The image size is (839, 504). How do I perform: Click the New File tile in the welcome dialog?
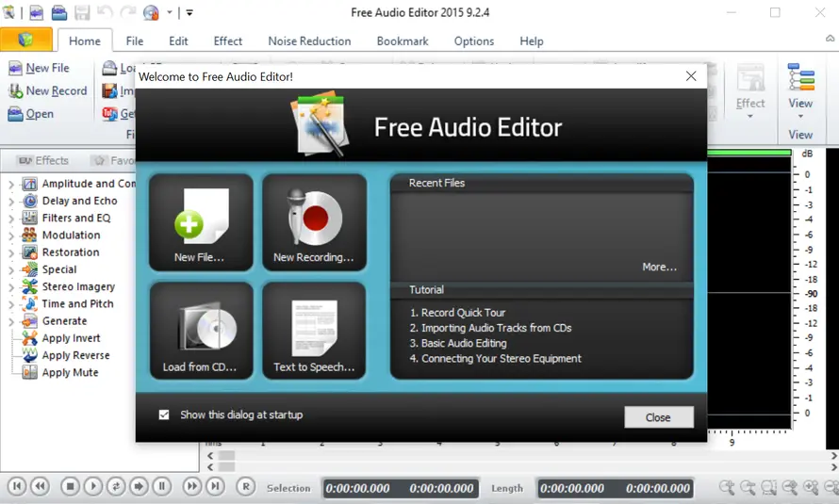(x=201, y=221)
